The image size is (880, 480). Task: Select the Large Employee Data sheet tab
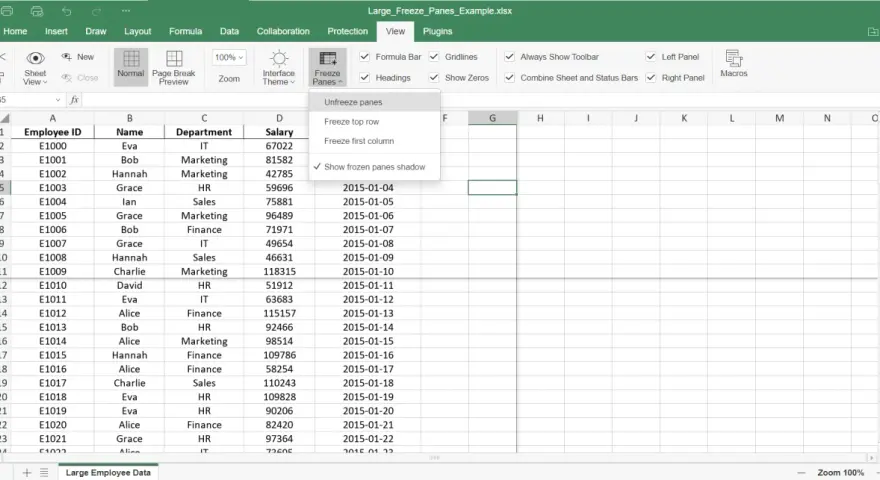coord(108,472)
